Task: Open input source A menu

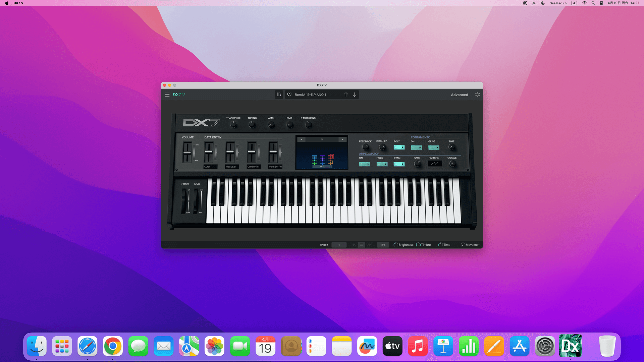Action: click(x=574, y=3)
